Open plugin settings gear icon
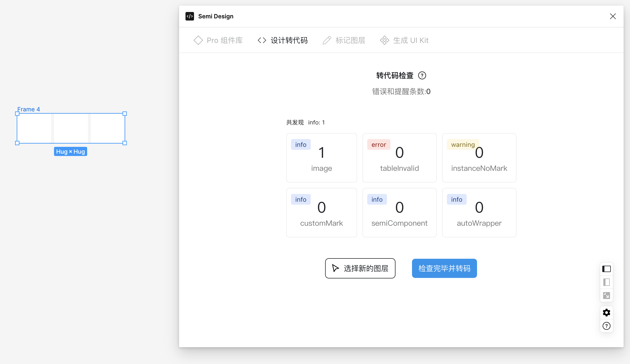The image size is (630, 364). (x=606, y=313)
